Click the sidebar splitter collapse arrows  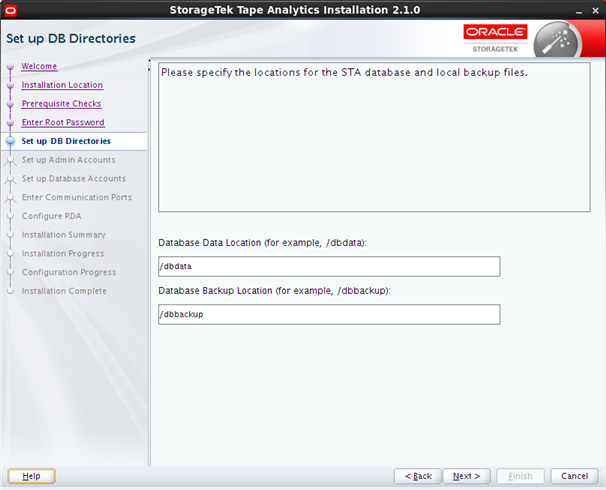(x=149, y=65)
